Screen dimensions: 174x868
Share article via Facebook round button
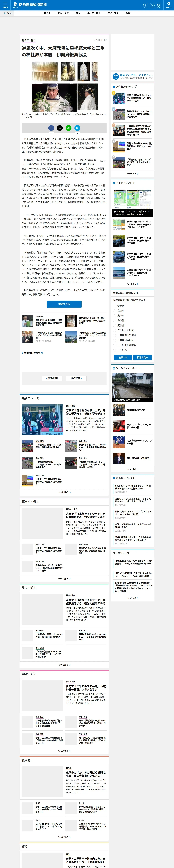pos(51,128)
